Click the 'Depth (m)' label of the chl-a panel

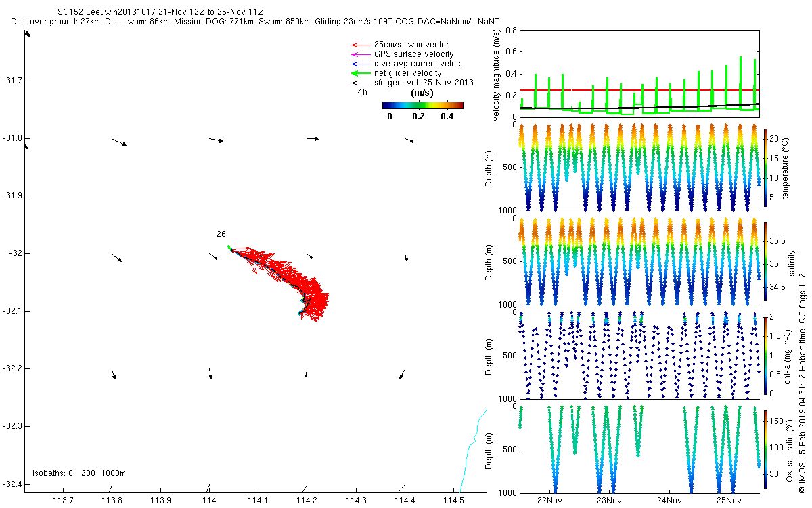pos(489,355)
